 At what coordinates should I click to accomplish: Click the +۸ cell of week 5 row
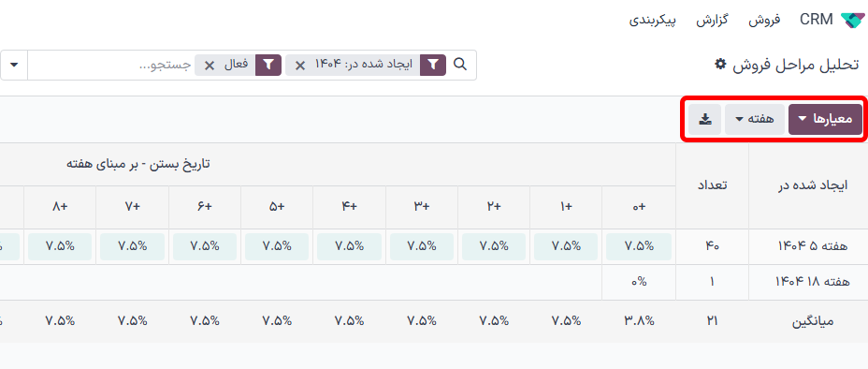click(61, 246)
